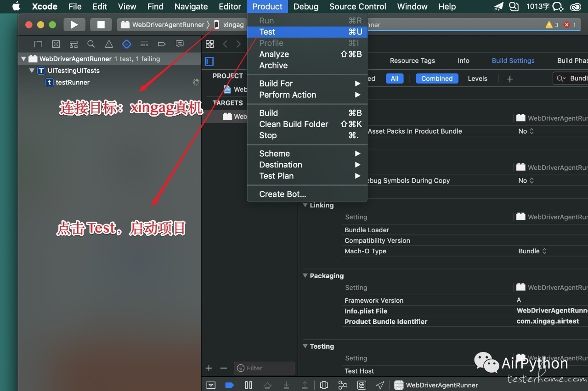Collapse the Packaging settings section
This screenshot has width=588, height=391.
(305, 276)
